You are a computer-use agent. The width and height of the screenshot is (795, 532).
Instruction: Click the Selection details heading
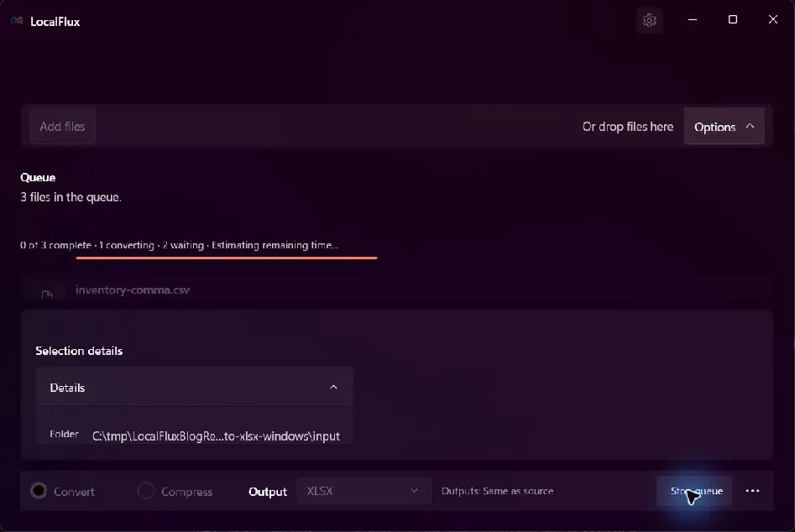click(79, 351)
